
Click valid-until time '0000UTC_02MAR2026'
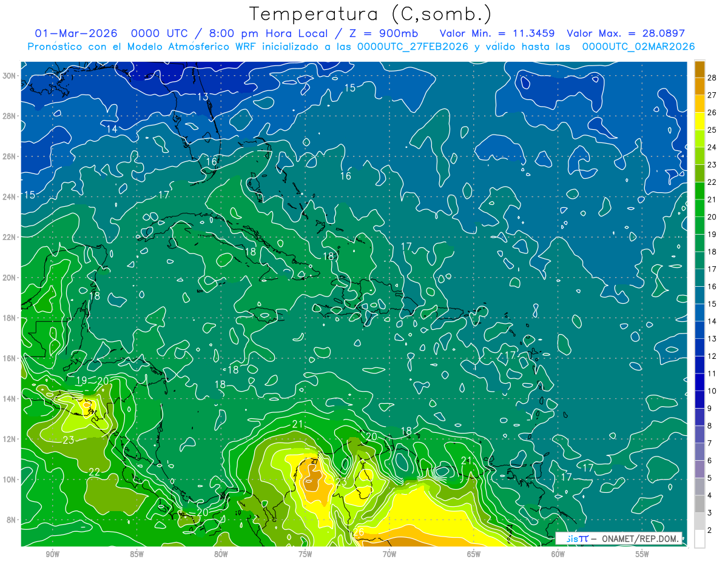(638, 47)
